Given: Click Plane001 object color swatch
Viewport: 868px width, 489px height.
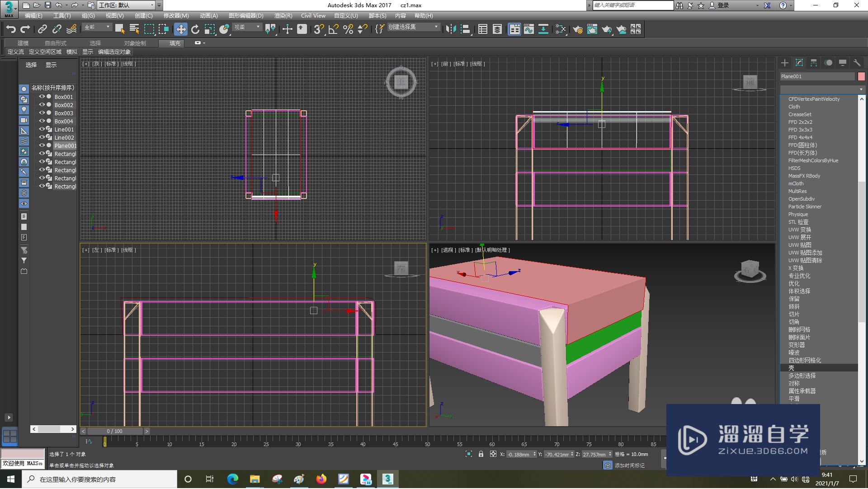Looking at the screenshot, I should point(861,76).
